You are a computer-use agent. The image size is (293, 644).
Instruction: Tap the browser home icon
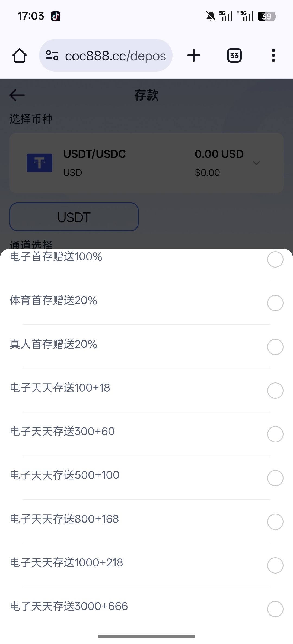click(x=20, y=56)
